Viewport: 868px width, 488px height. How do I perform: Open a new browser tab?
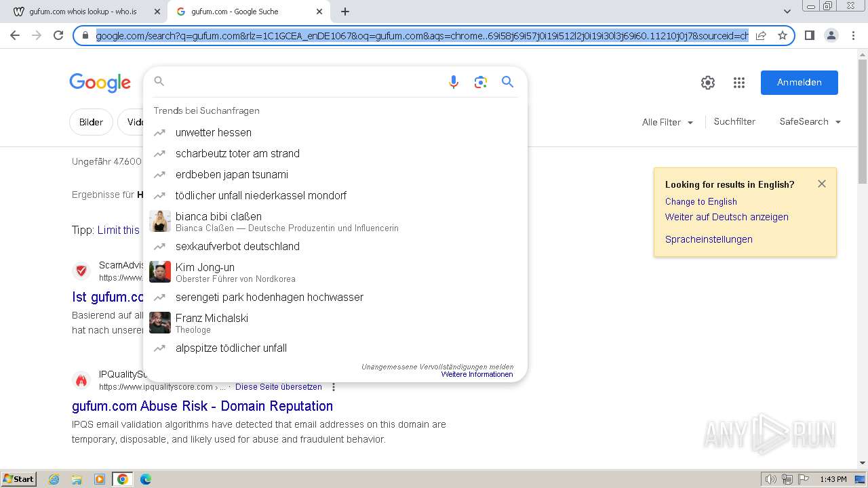[345, 12]
